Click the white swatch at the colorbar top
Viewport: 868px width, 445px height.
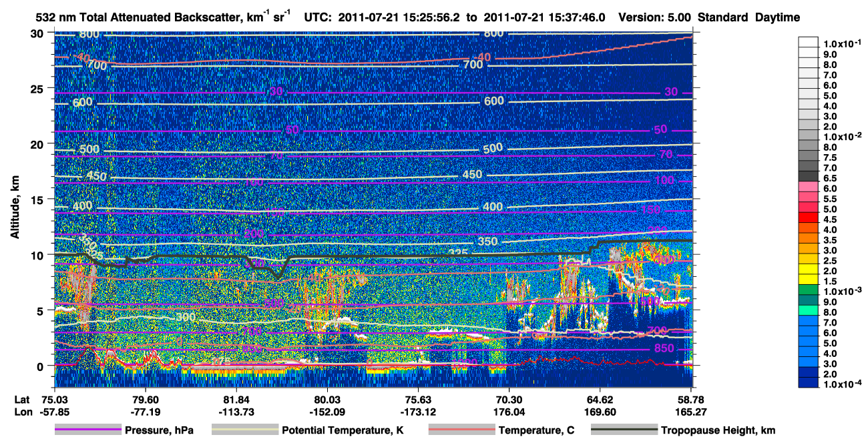coord(808,41)
